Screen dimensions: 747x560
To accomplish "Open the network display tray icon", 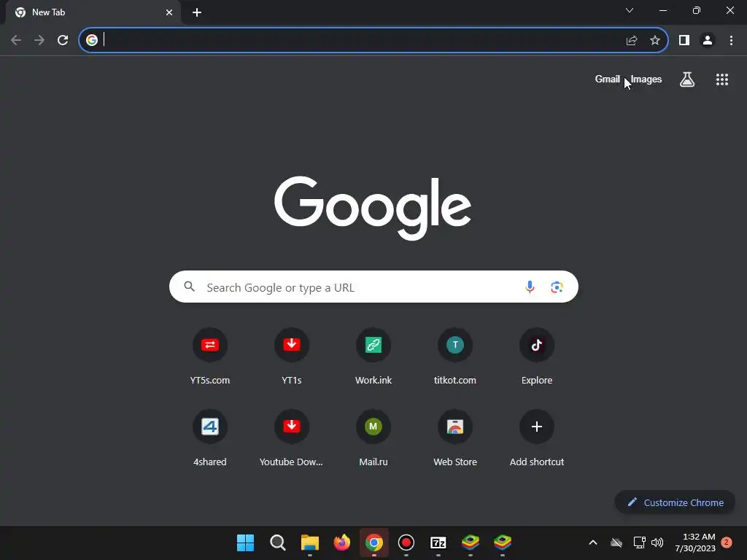I will [639, 542].
